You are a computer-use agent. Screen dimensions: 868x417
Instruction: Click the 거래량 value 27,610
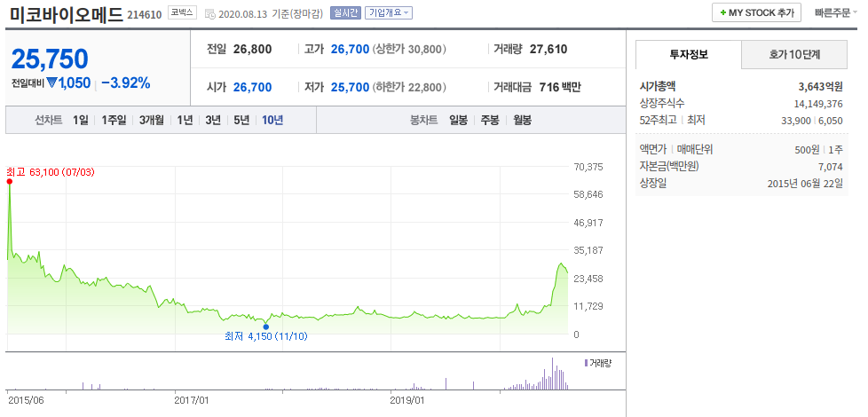(548, 49)
